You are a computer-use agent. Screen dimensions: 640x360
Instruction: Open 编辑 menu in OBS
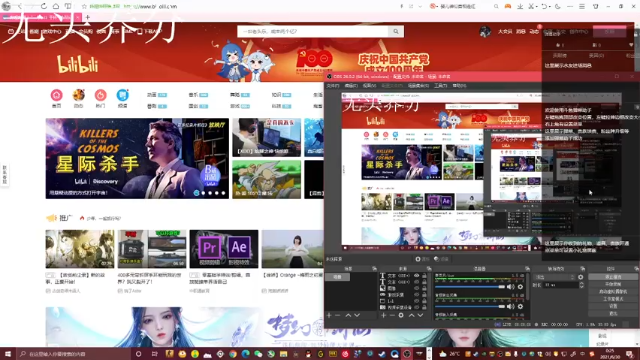point(351,86)
